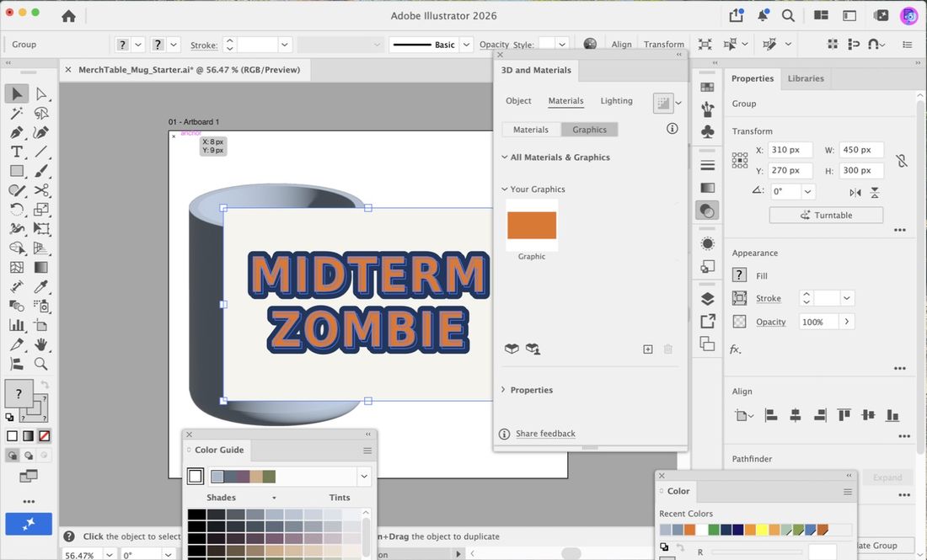Image resolution: width=927 pixels, height=560 pixels.
Task: Select the Paintbrush tool
Action: (40, 171)
